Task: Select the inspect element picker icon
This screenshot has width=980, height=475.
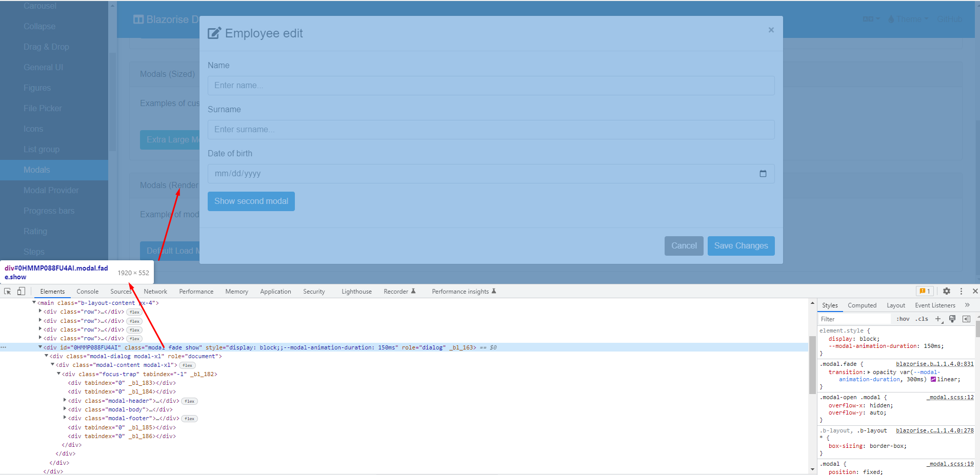Action: (x=7, y=291)
